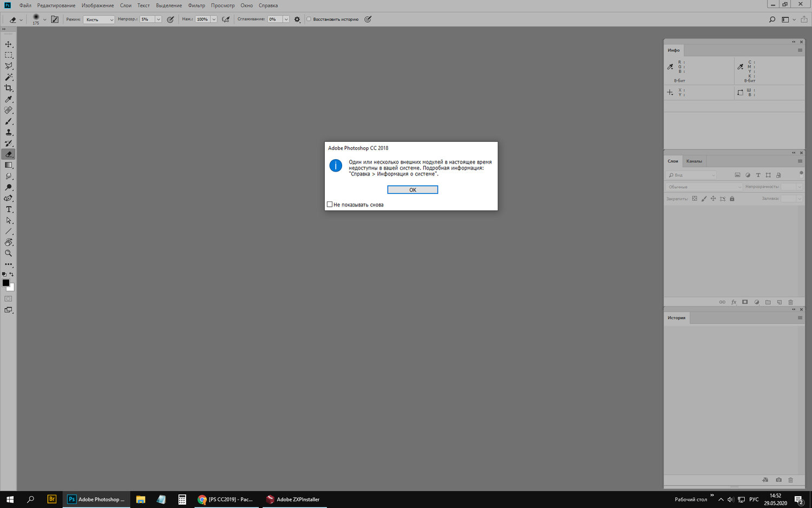Select the Eyedropper tool in the toolbar
Viewport: 812px width, 508px height.
9,100
